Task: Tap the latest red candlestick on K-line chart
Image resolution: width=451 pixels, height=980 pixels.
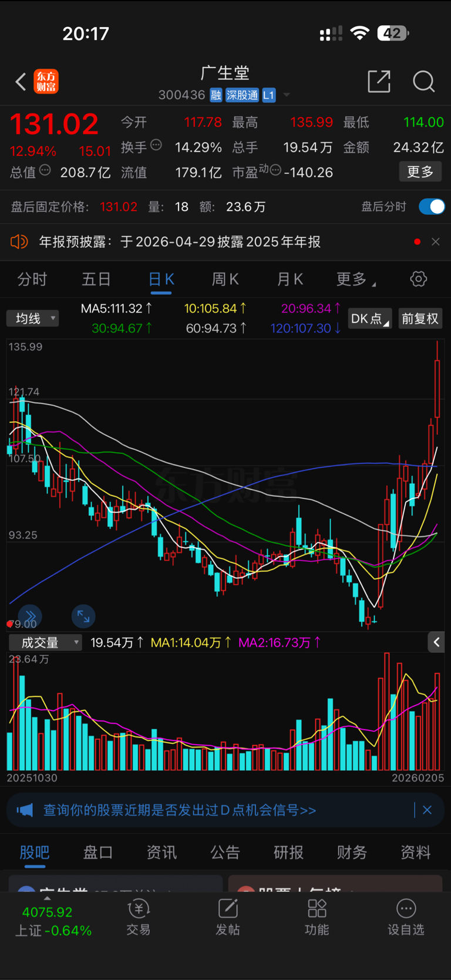Action: tap(437, 388)
